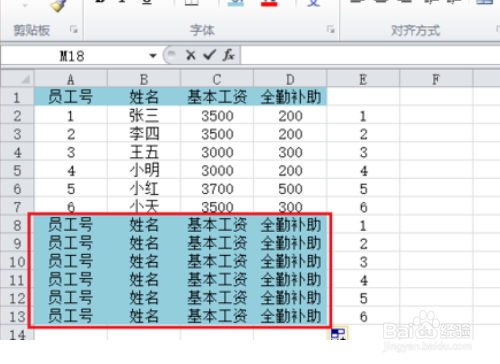This screenshot has width=500, height=364.
Task: Click 3500 salary in 李四's row
Action: pyautogui.click(x=217, y=134)
